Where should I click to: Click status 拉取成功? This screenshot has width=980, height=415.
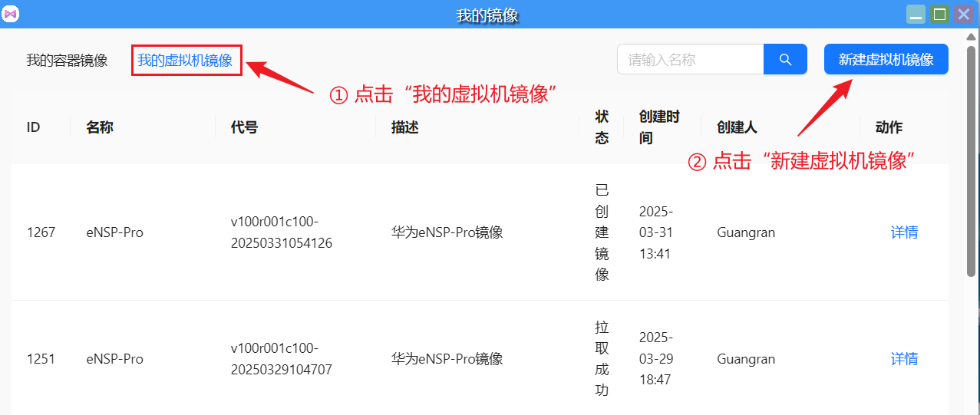[602, 359]
